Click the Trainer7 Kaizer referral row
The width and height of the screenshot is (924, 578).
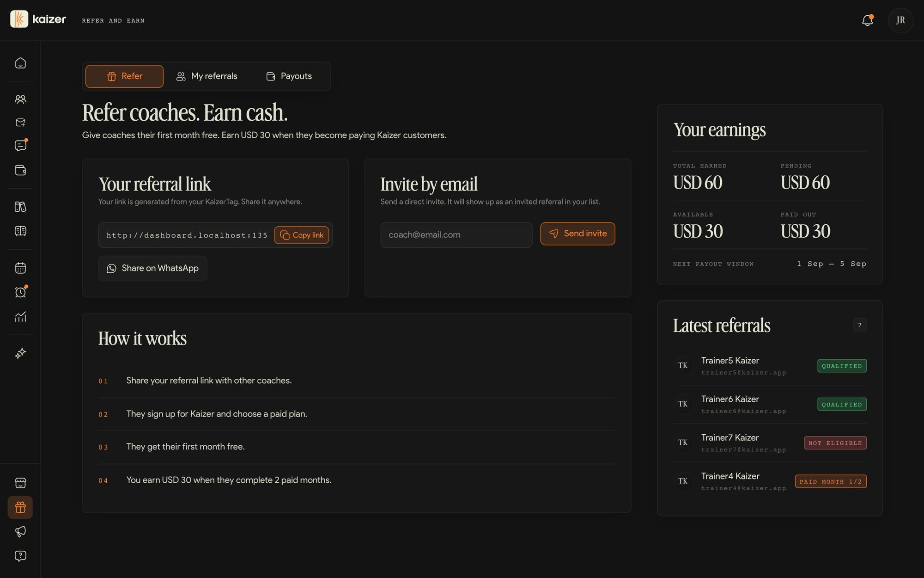(770, 443)
